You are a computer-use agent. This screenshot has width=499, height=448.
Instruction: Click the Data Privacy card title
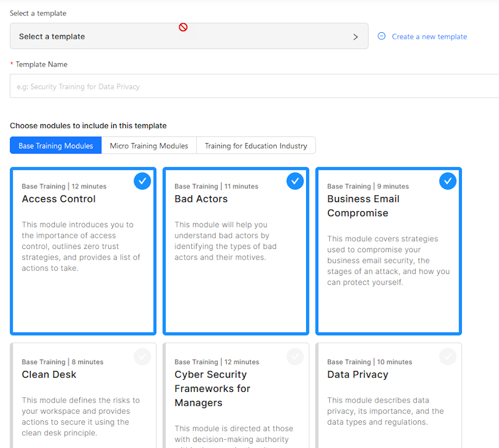(358, 374)
